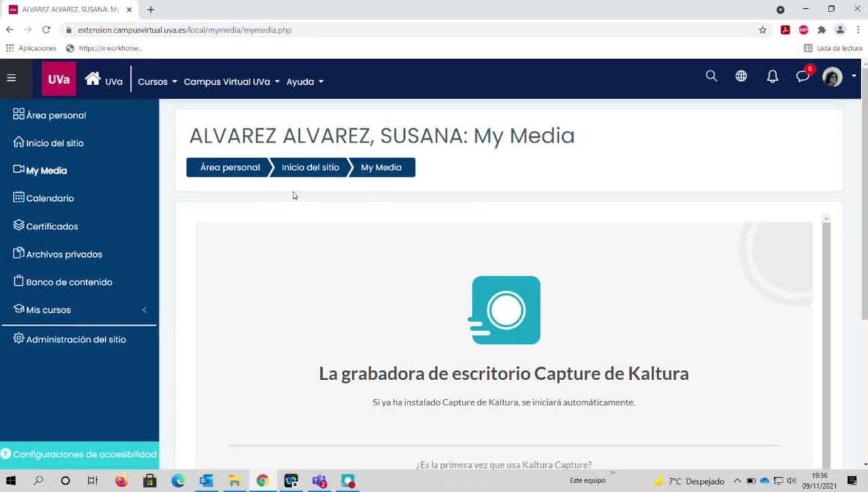This screenshot has height=492, width=868.
Task: Open the Cursos dropdown menu
Action: [157, 81]
